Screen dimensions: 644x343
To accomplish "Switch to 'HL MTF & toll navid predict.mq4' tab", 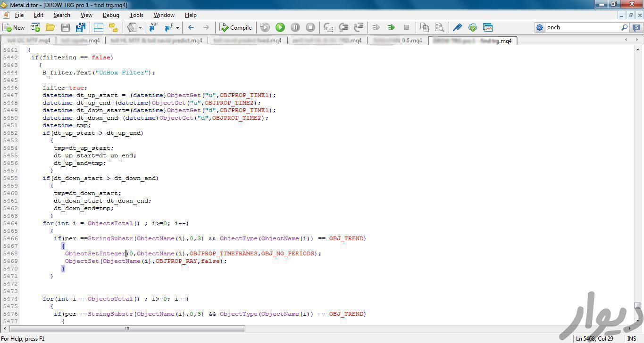I will click(156, 41).
